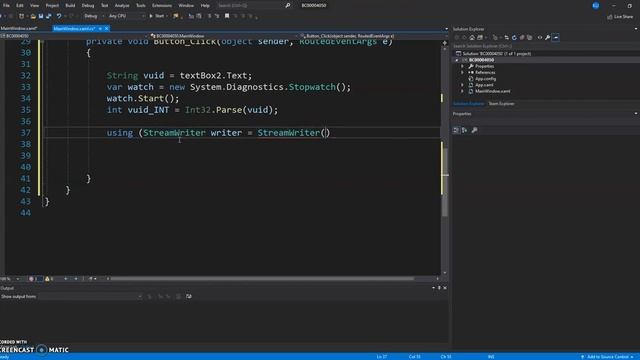This screenshot has height=360, width=640.
Task: Expand the MainWindow.xaml node in Solution Explorer
Action: tap(462, 91)
